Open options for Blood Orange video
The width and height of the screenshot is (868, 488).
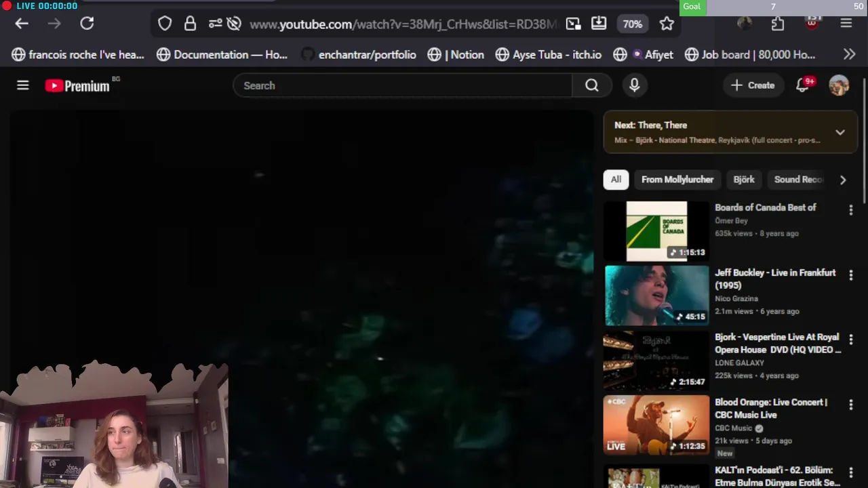coord(851,405)
